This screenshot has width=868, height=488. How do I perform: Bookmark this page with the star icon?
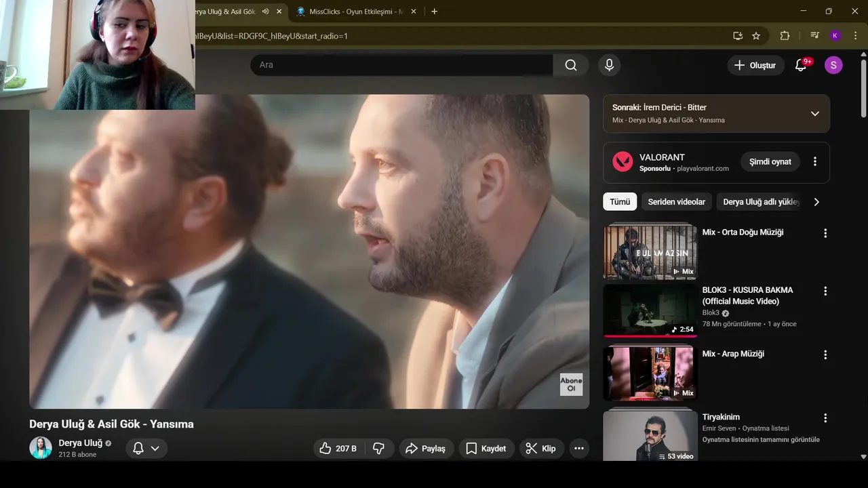(756, 36)
